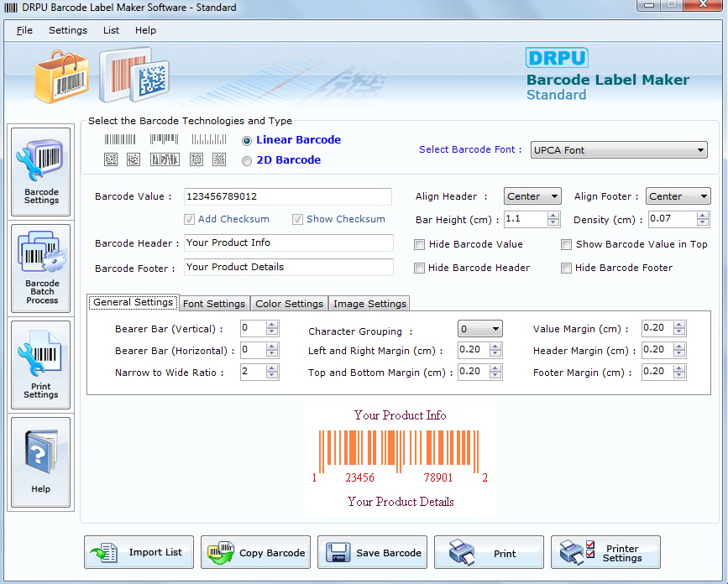Image resolution: width=728 pixels, height=584 pixels.
Task: Click the Barcode Header text field
Action: 288,243
